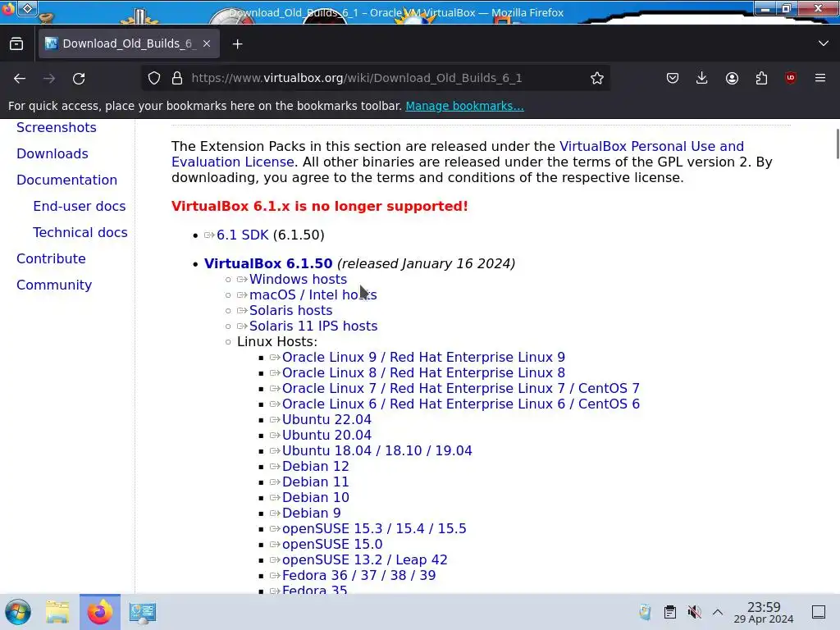Reload the current page
Screen dimensions: 840x630
[x=79, y=78]
